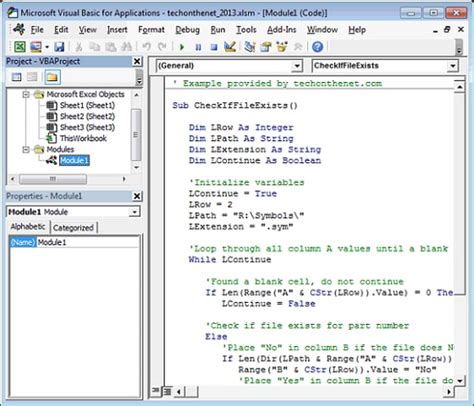Collapse the Microsoft Excel Objects tree node
474x406 pixels.
tap(26, 95)
